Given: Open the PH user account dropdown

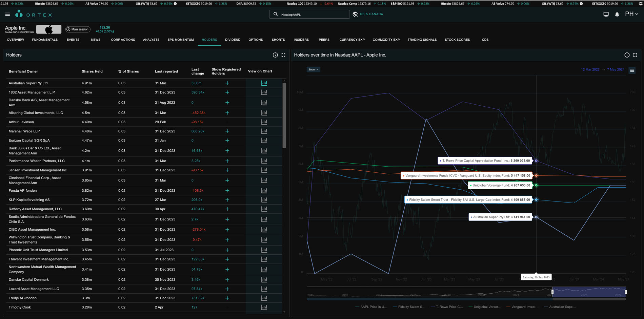Looking at the screenshot, I should click(631, 14).
